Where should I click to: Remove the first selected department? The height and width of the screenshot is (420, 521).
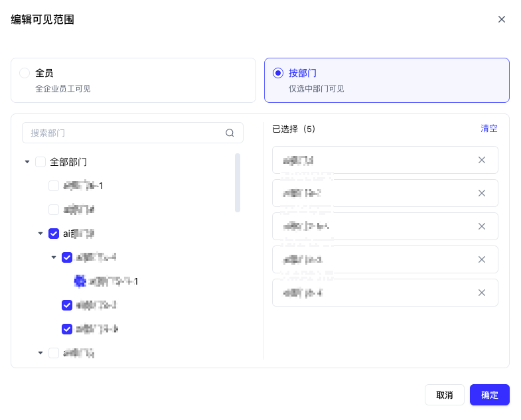click(x=482, y=160)
